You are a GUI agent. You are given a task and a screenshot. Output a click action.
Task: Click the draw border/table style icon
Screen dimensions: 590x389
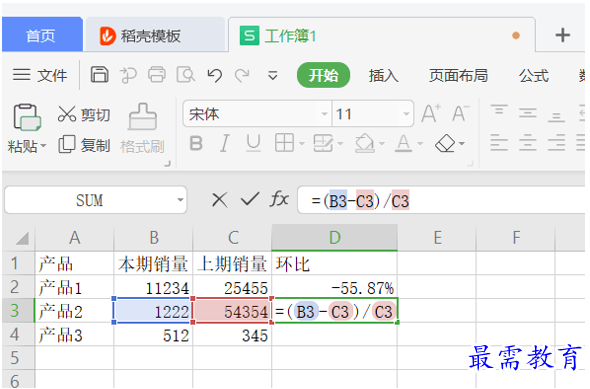pos(323,143)
